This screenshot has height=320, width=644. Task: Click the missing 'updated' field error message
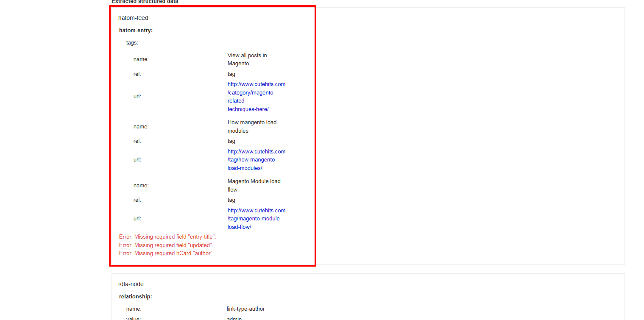point(166,245)
